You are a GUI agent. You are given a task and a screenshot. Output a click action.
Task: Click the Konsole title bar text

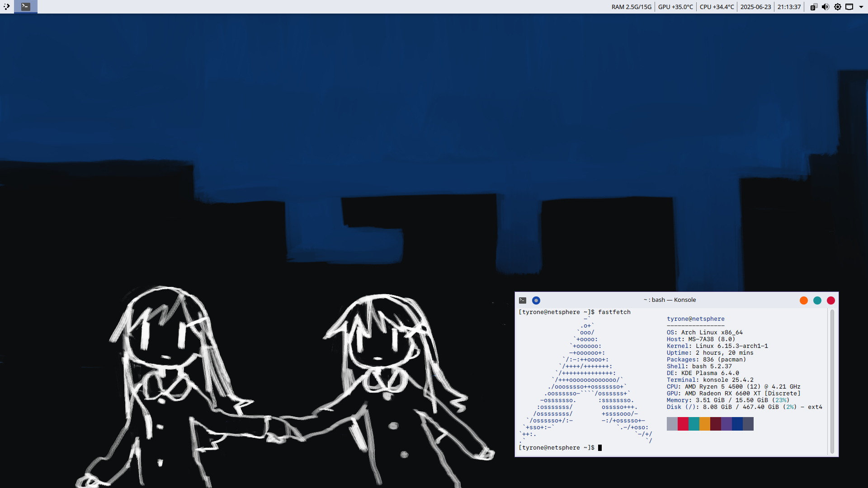pyautogui.click(x=670, y=300)
